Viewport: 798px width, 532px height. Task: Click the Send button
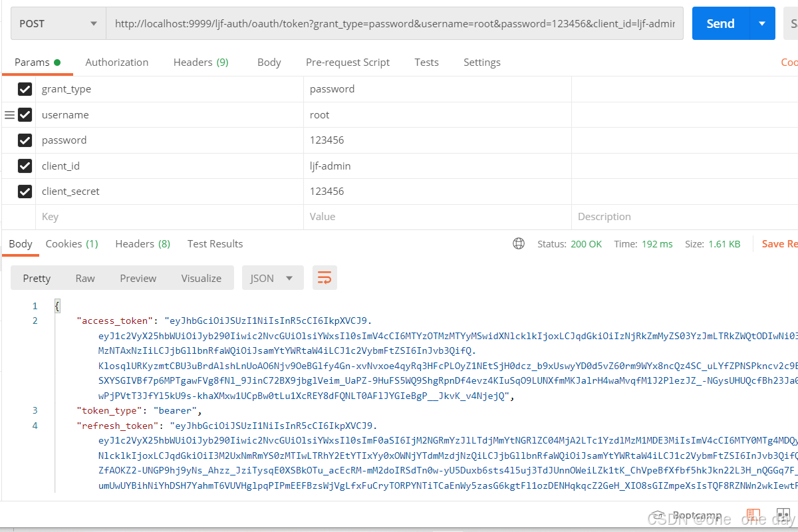(720, 23)
